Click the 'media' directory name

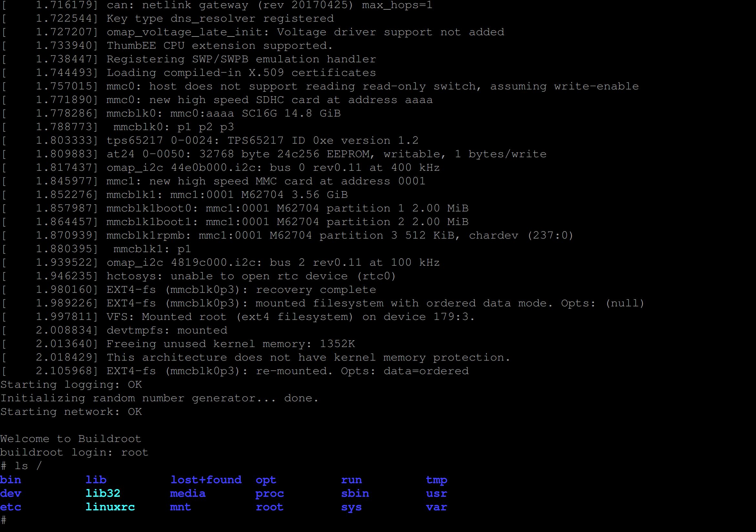[188, 494]
